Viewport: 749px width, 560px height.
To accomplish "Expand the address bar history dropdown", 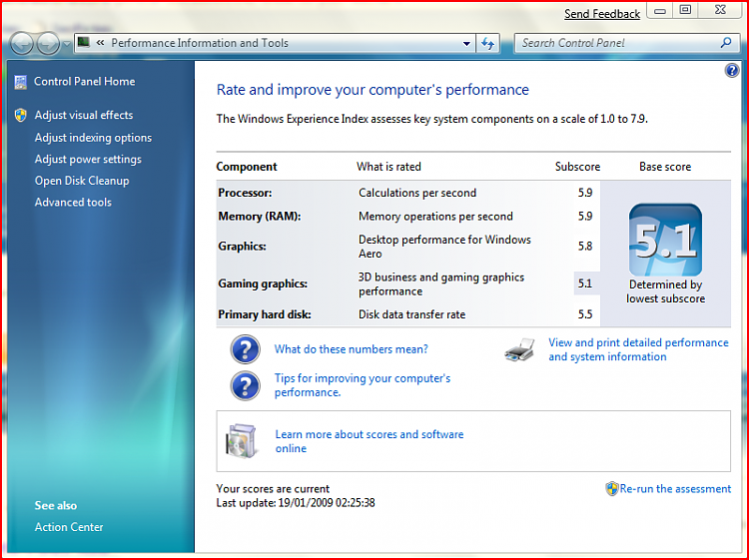I will [x=466, y=44].
